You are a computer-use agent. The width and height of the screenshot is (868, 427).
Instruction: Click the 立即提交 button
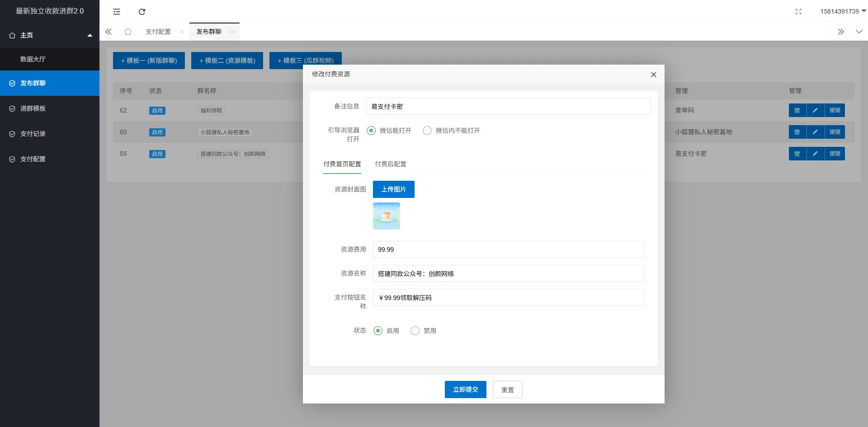pos(465,389)
